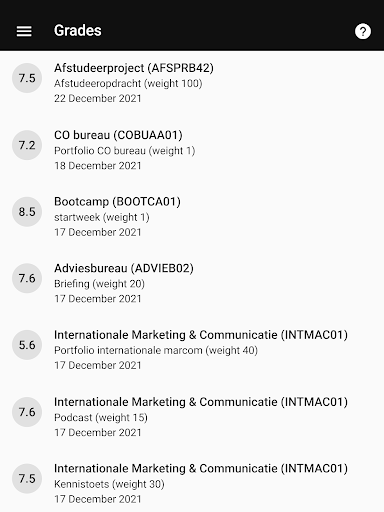The image size is (384, 512).
Task: Tap the Briefing (weight 20) line
Action: tap(99, 284)
